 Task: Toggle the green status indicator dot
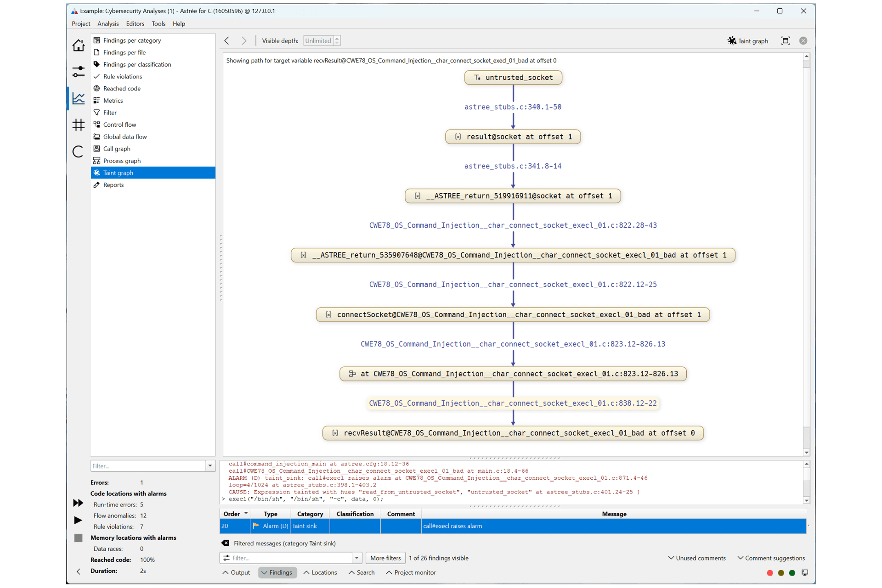792,573
